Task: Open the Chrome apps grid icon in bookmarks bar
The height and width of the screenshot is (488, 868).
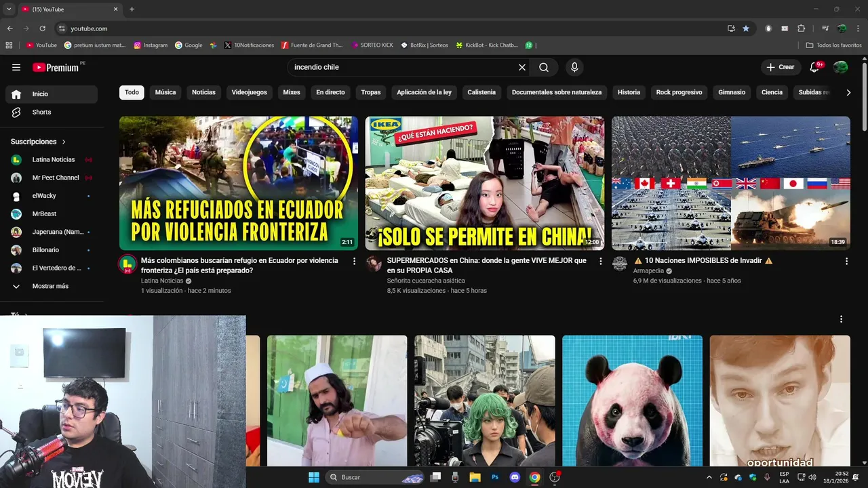Action: (9, 45)
